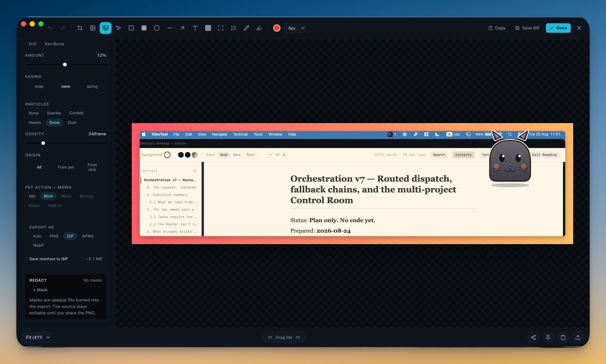Add a redaction with + Mask
606x364 pixels.
(40, 290)
